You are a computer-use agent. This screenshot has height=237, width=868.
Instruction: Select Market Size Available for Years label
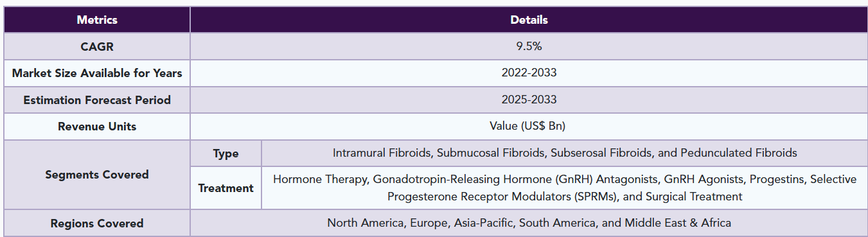pyautogui.click(x=97, y=73)
